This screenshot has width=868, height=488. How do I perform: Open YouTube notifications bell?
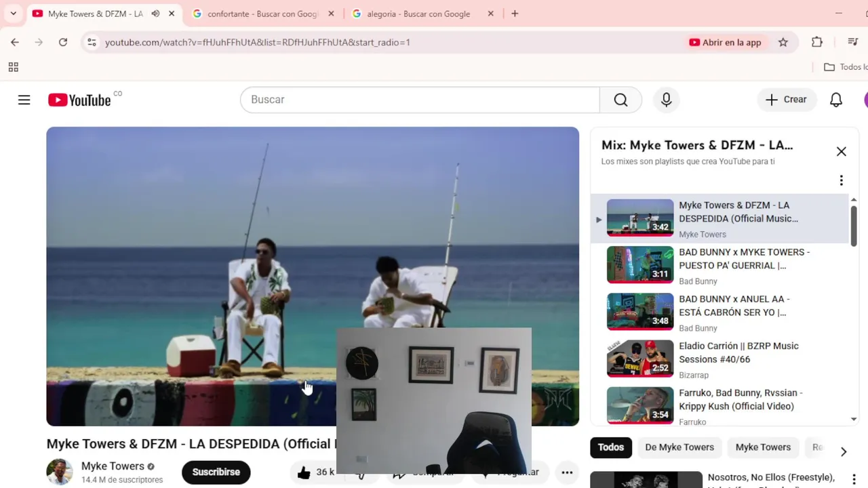pyautogui.click(x=836, y=100)
